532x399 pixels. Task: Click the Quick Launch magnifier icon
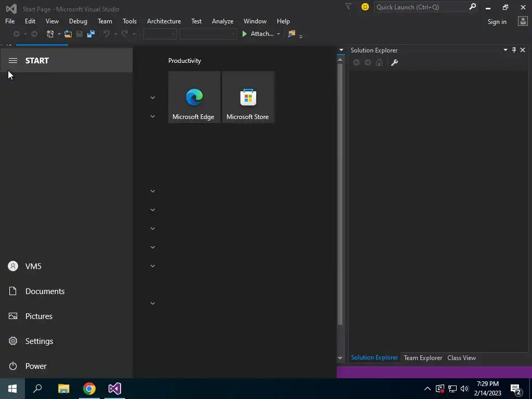(x=472, y=7)
